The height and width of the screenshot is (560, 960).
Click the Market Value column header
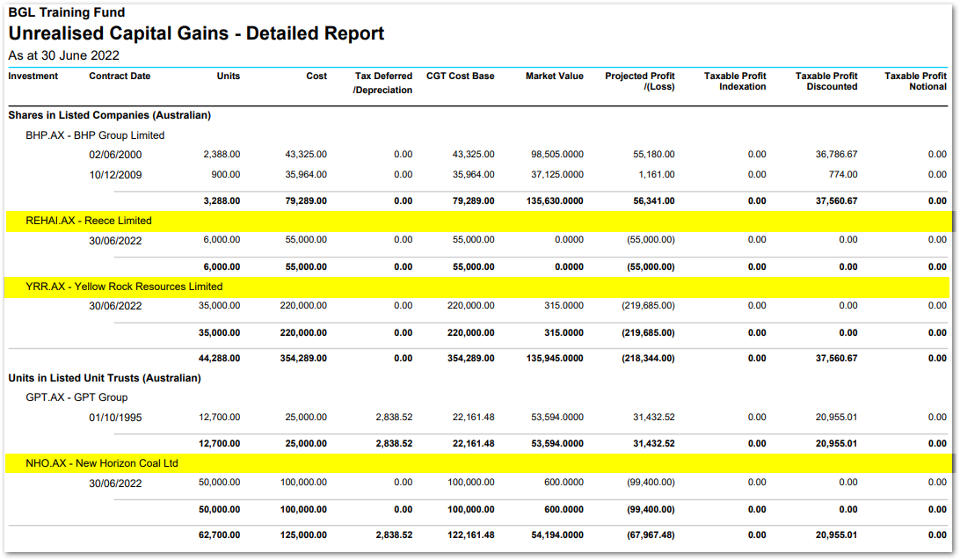coord(554,76)
